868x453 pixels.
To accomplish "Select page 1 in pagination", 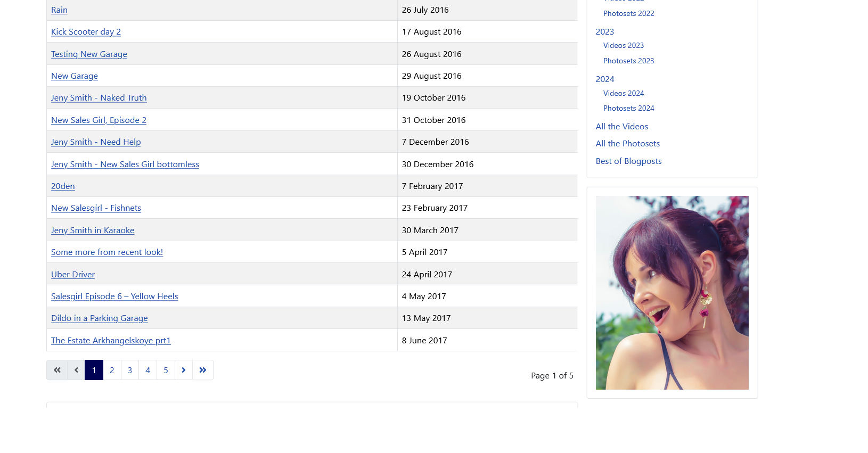I will click(x=94, y=370).
